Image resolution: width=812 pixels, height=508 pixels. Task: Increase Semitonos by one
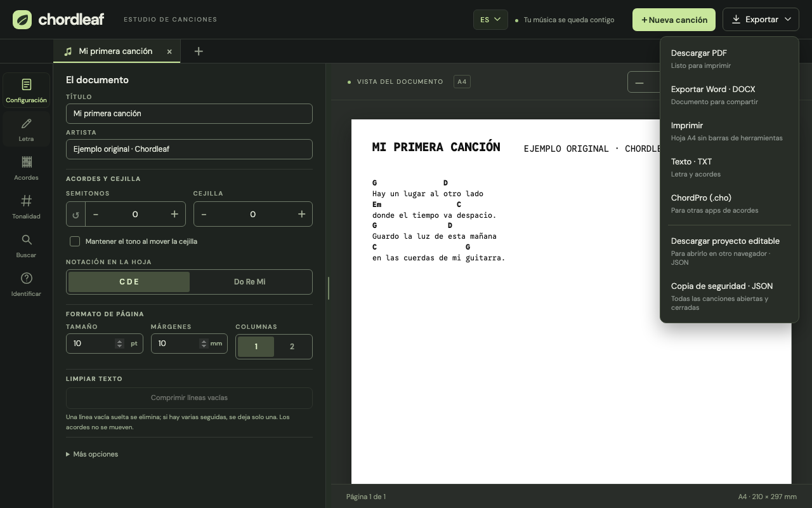[x=174, y=214]
